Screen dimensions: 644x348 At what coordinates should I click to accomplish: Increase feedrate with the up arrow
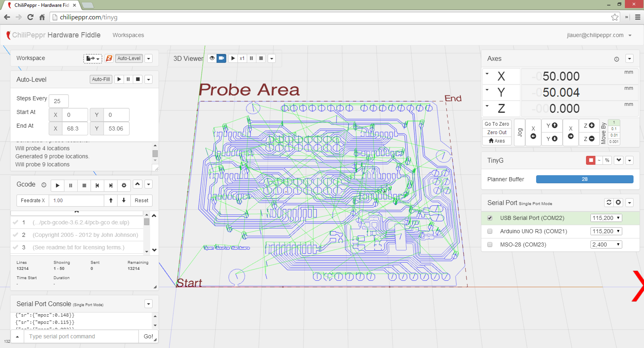click(111, 200)
